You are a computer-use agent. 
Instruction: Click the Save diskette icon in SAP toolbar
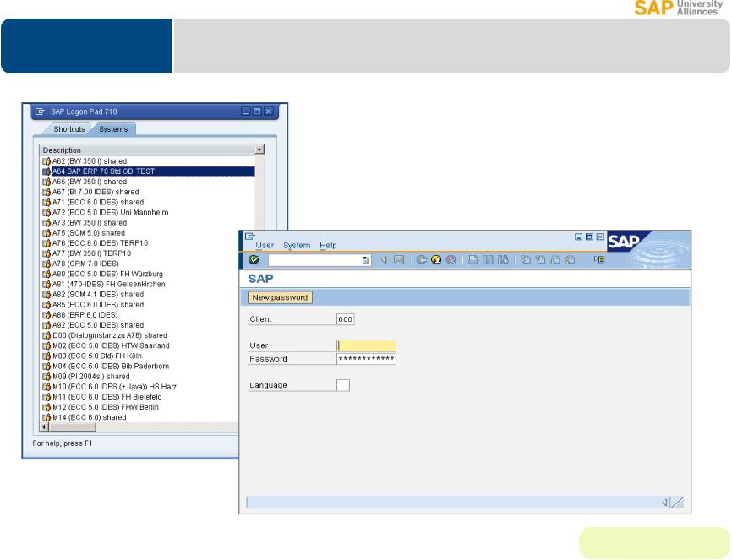tap(399, 259)
